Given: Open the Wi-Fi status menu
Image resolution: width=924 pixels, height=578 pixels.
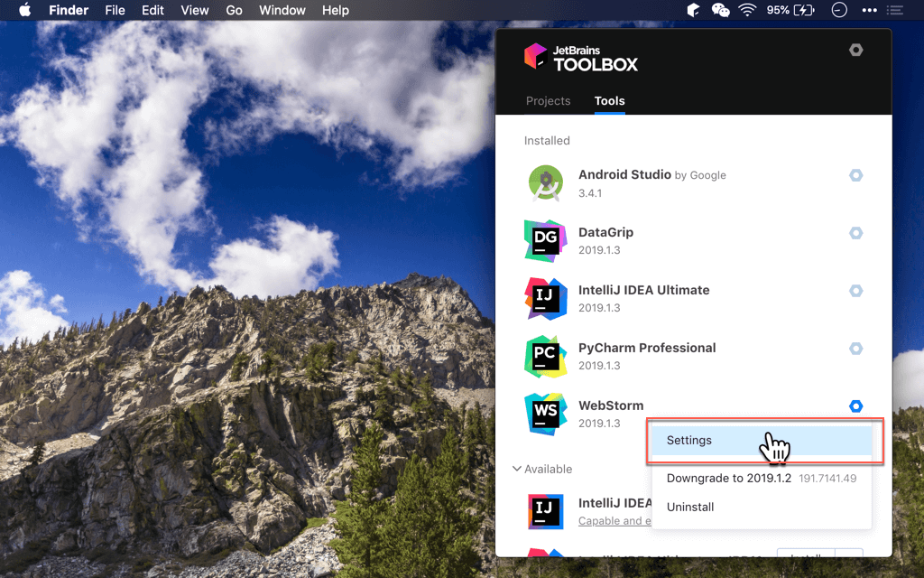Looking at the screenshot, I should click(x=747, y=11).
